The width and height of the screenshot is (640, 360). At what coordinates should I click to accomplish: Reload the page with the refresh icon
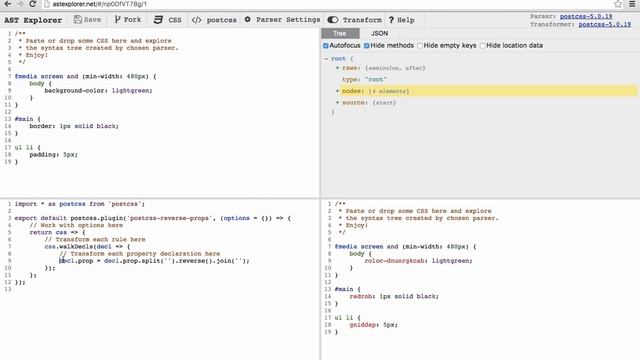pos(33,4)
